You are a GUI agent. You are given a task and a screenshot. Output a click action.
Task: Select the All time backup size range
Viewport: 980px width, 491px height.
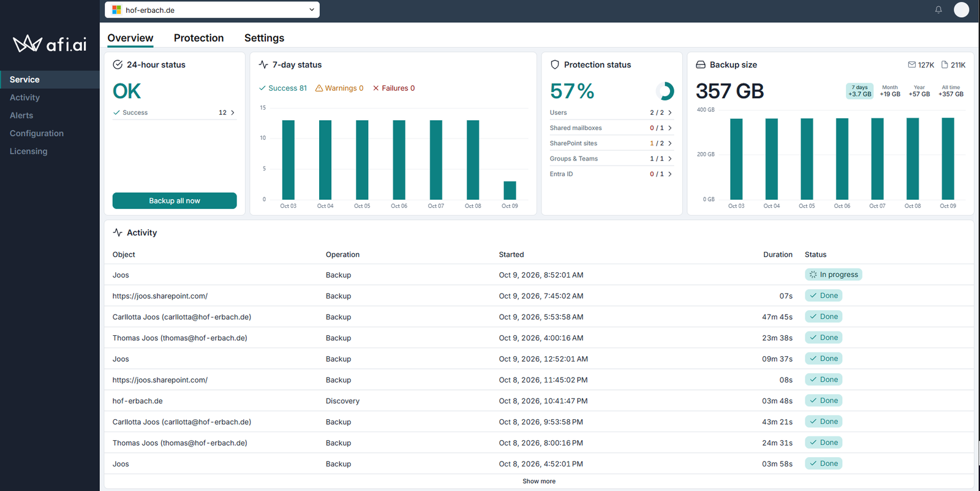pyautogui.click(x=951, y=91)
